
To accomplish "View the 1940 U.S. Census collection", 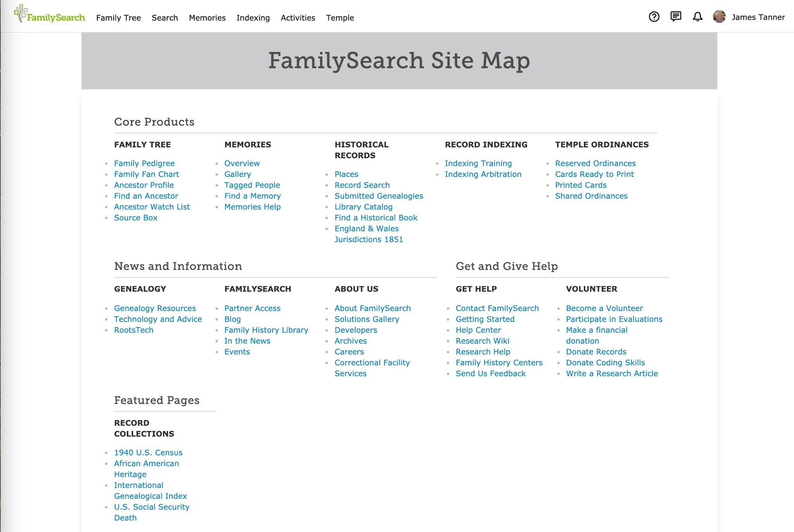I will point(148,453).
